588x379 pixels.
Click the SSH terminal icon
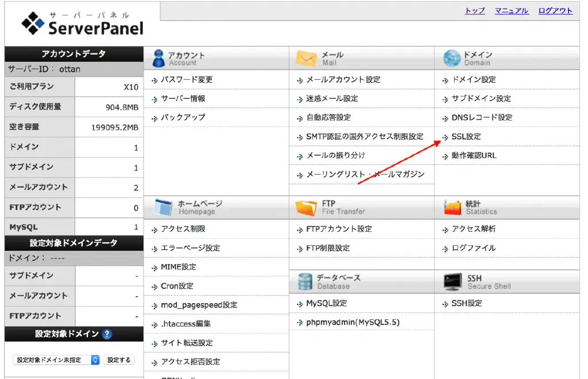point(452,281)
